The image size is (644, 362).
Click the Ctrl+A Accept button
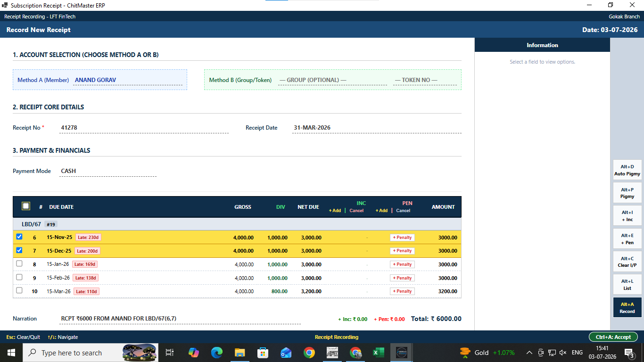(x=613, y=337)
